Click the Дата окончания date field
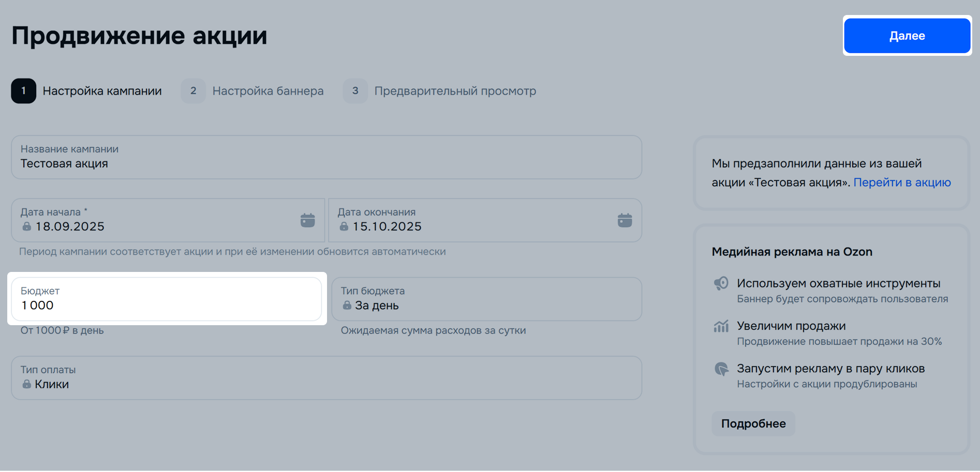Viewport: 980px width, 472px height. click(476, 221)
